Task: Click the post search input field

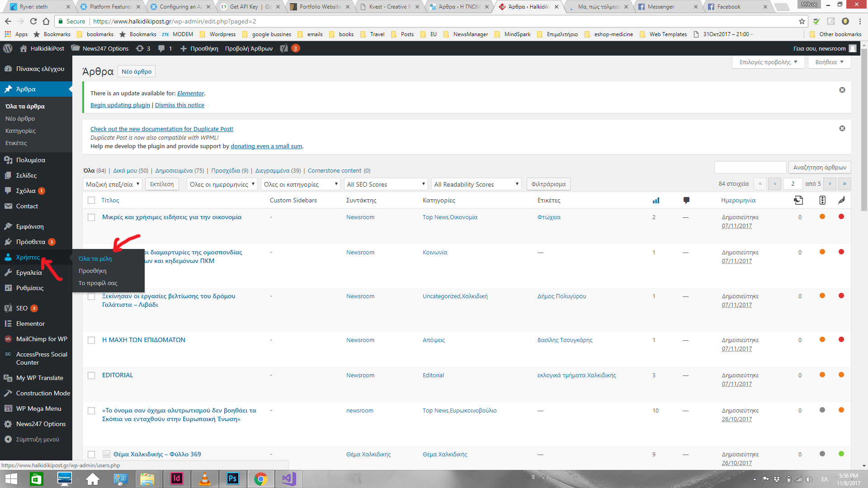Action: pos(750,167)
